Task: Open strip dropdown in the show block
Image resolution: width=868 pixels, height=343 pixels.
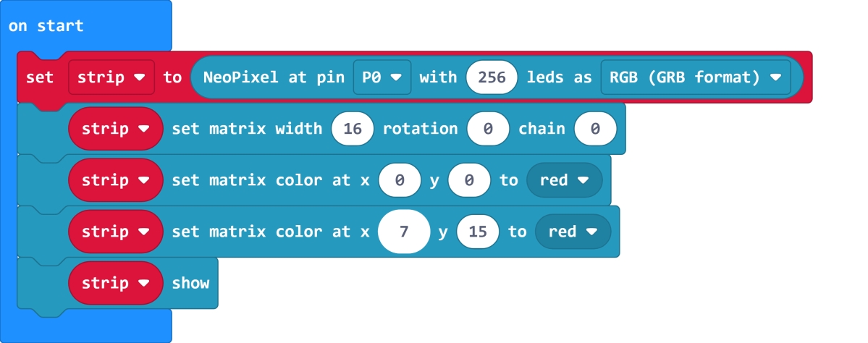Action: pos(115,283)
